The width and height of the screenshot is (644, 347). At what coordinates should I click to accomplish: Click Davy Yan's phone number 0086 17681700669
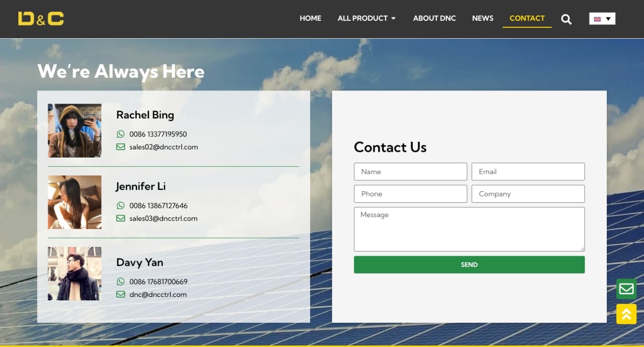pyautogui.click(x=159, y=282)
